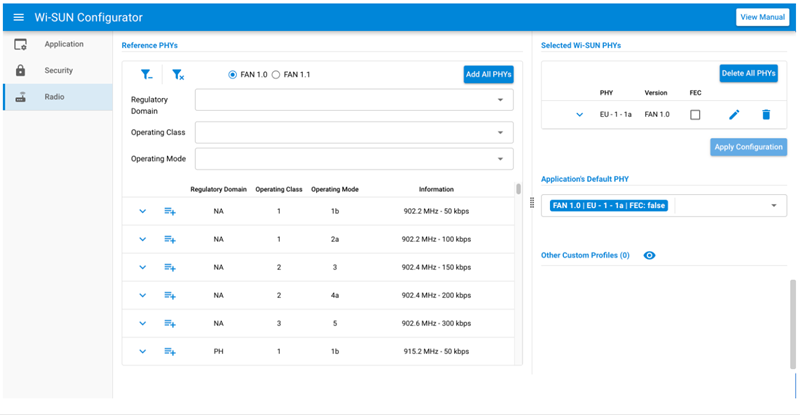The height and width of the screenshot is (415, 800).
Task: Select the FAN 1.0 radio button
Action: click(x=233, y=74)
